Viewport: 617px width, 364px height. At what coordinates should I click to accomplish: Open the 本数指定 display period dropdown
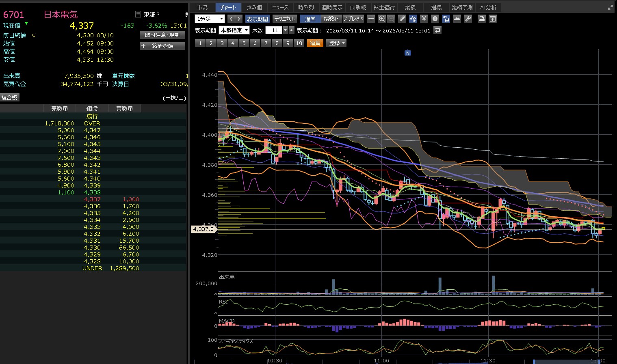coord(234,30)
